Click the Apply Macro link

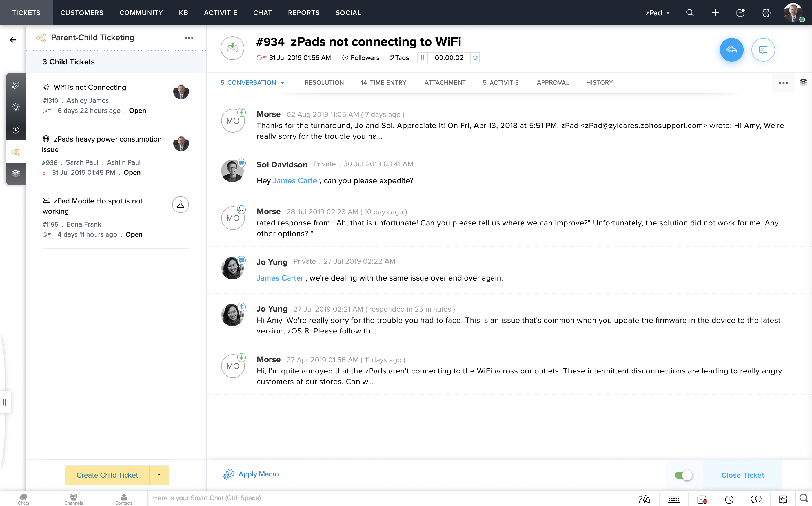point(258,474)
